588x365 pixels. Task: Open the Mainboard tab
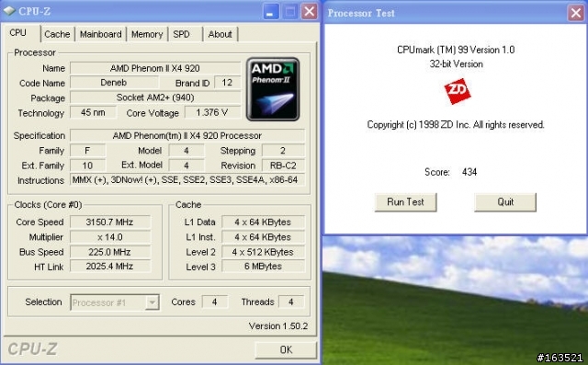(x=100, y=34)
